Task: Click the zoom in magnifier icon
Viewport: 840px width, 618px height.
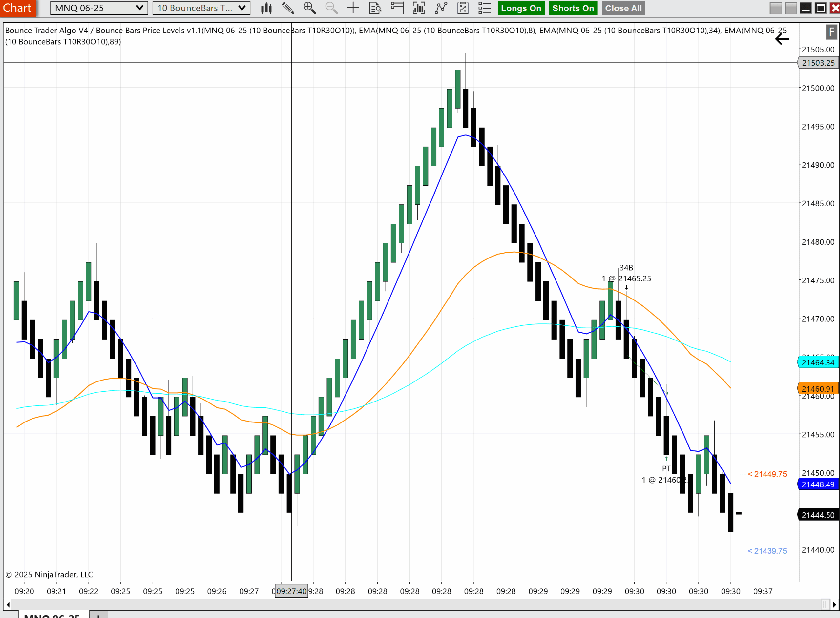Action: (309, 8)
